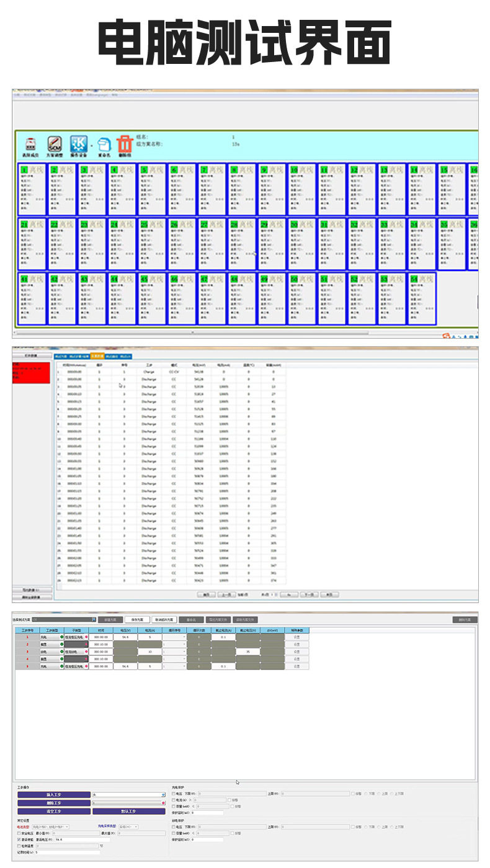The width and height of the screenshot is (490, 868).
Task: Switch to the first tab of the data window
Action: point(61,356)
